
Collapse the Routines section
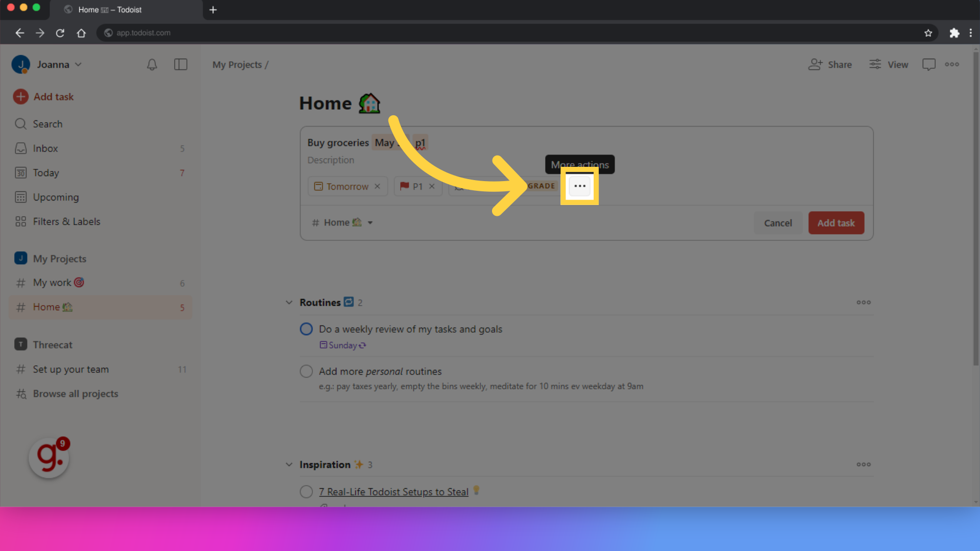(x=289, y=303)
